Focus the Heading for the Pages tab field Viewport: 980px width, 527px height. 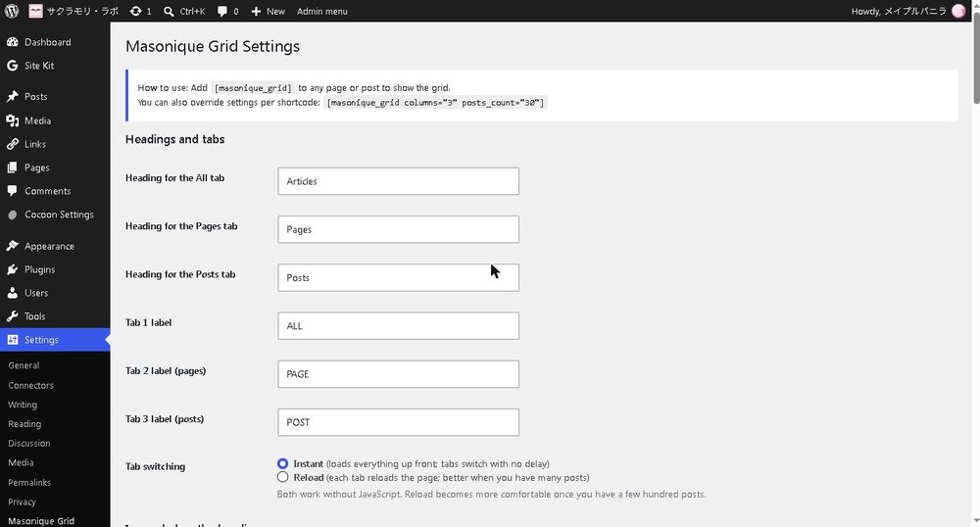tap(398, 229)
